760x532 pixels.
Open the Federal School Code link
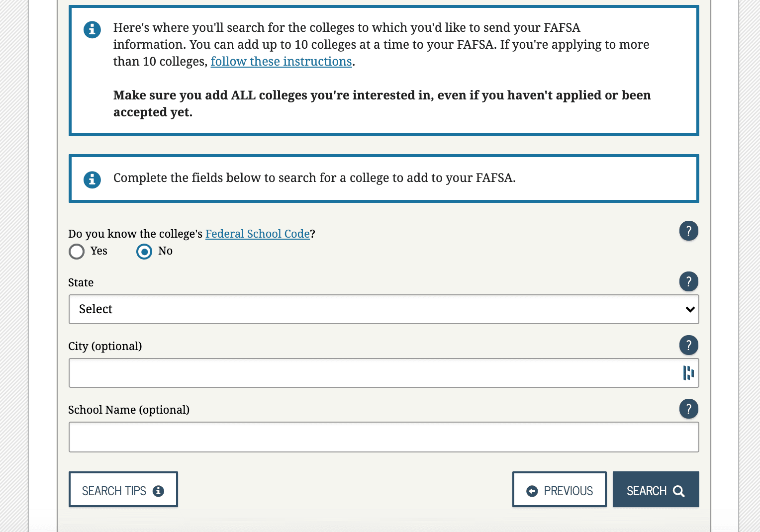[x=257, y=234]
